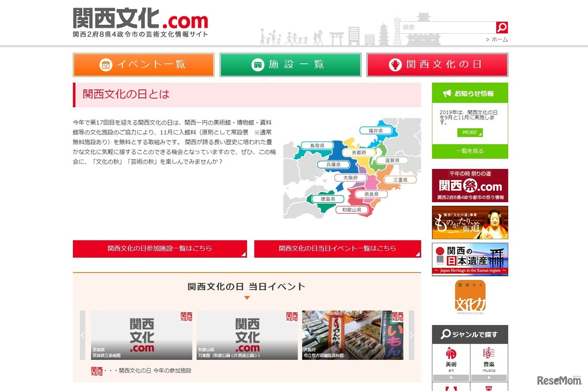The width and height of the screenshot is (588, 391).
Task: Click the calendar icon on イベント一覧 button
Action: coord(106,64)
